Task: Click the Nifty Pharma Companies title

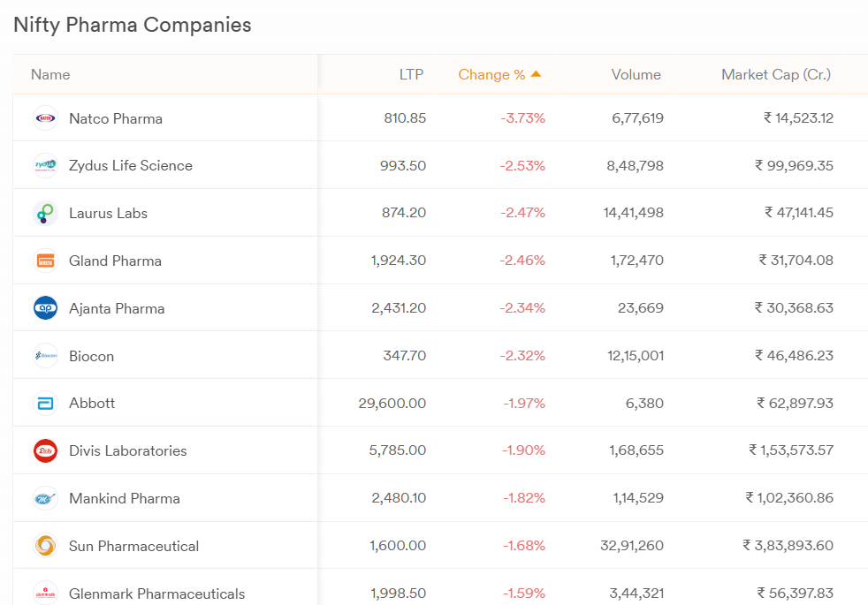Action: (132, 25)
